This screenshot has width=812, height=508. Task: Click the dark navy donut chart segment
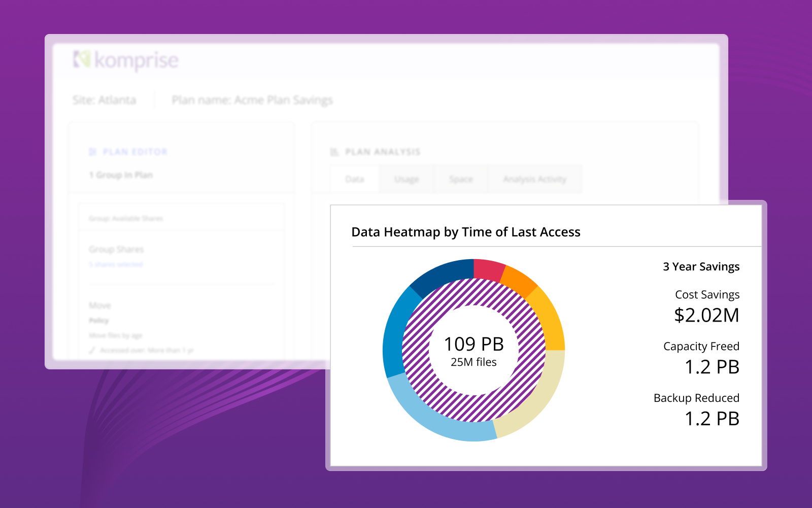pos(442,274)
